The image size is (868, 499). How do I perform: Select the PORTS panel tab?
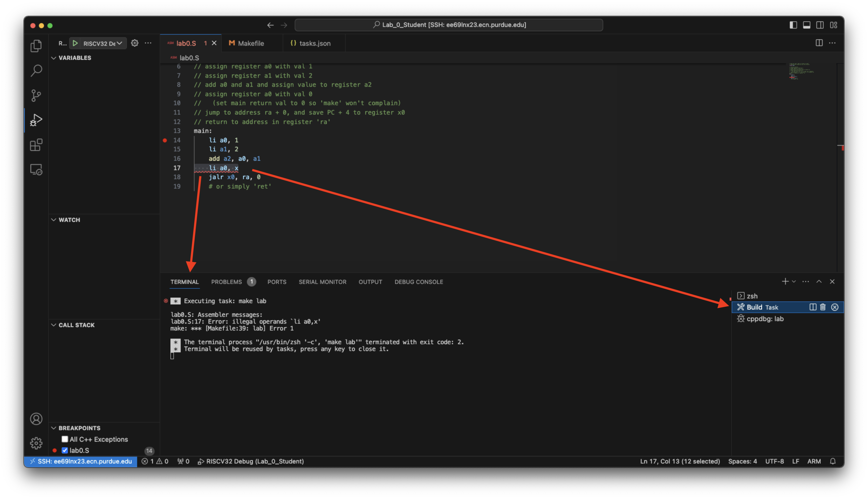coord(277,282)
